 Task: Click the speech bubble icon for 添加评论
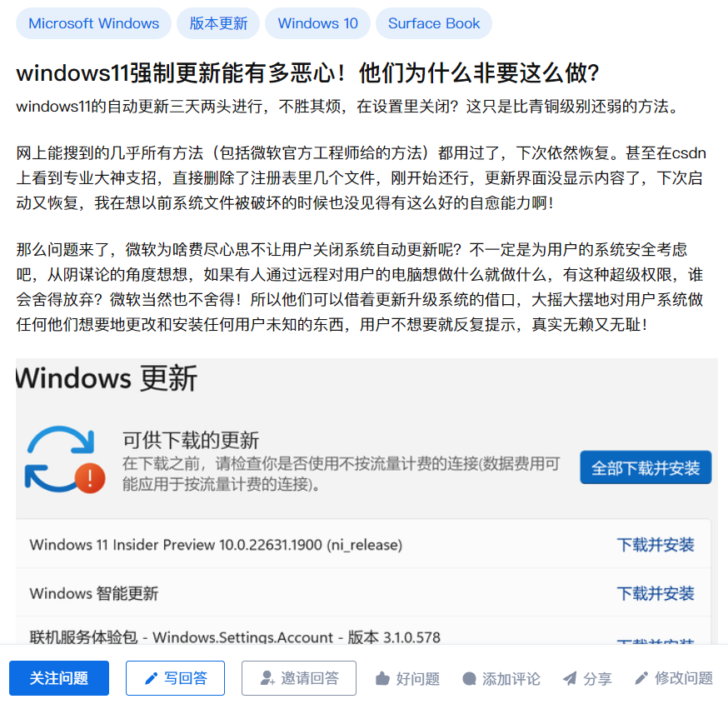tap(470, 679)
